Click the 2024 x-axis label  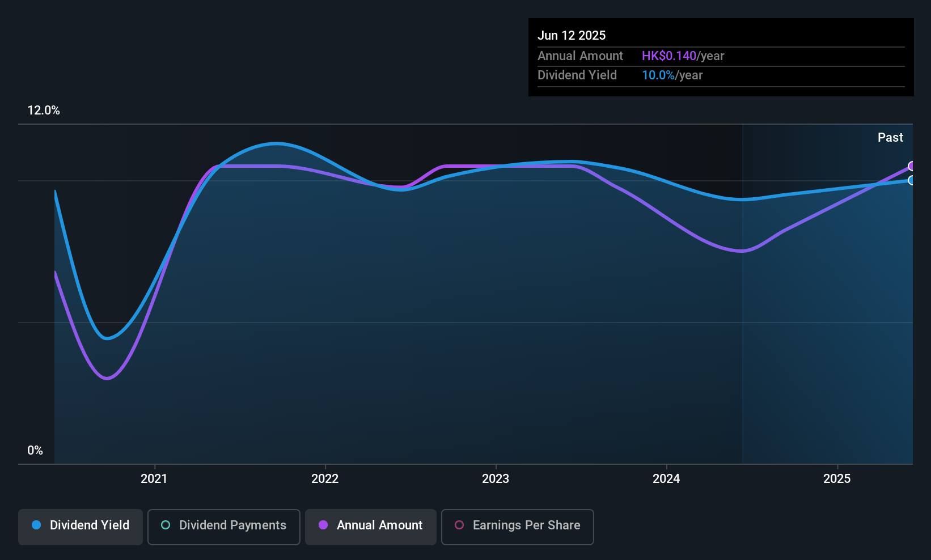666,479
